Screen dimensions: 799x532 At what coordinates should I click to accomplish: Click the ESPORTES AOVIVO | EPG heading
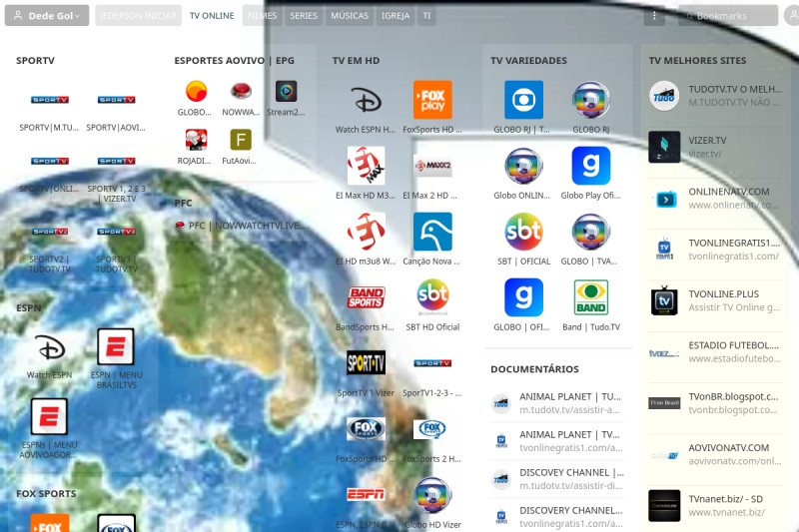tap(235, 60)
